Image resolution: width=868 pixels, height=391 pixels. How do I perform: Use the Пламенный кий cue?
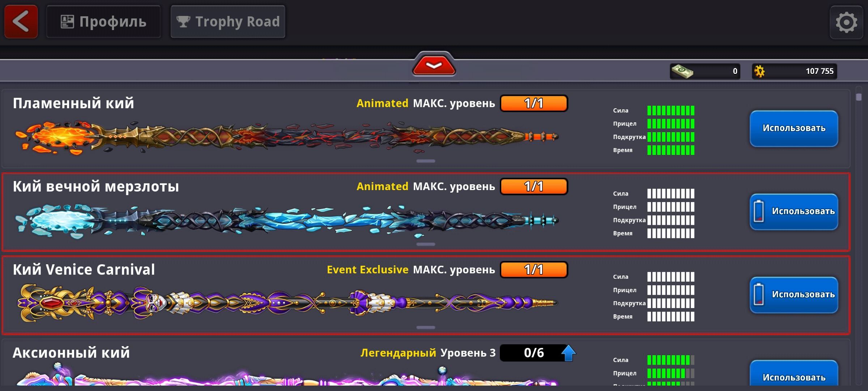[794, 129]
